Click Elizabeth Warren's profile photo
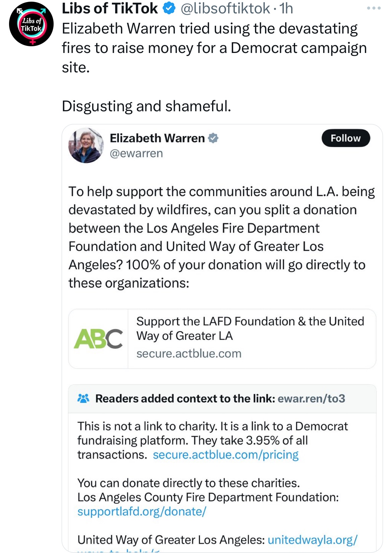 [x=86, y=145]
